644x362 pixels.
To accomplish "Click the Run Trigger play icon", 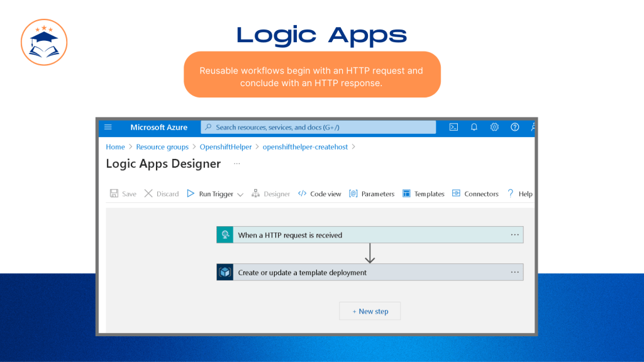I will 191,194.
